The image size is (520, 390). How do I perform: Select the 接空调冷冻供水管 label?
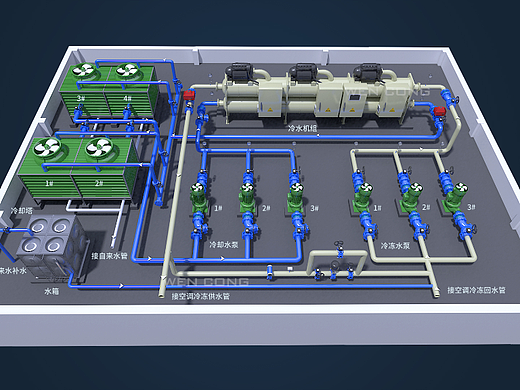coord(201,296)
